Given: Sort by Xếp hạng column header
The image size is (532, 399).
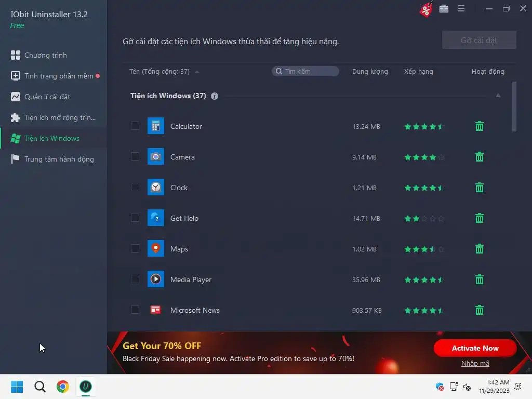Looking at the screenshot, I should (x=418, y=72).
